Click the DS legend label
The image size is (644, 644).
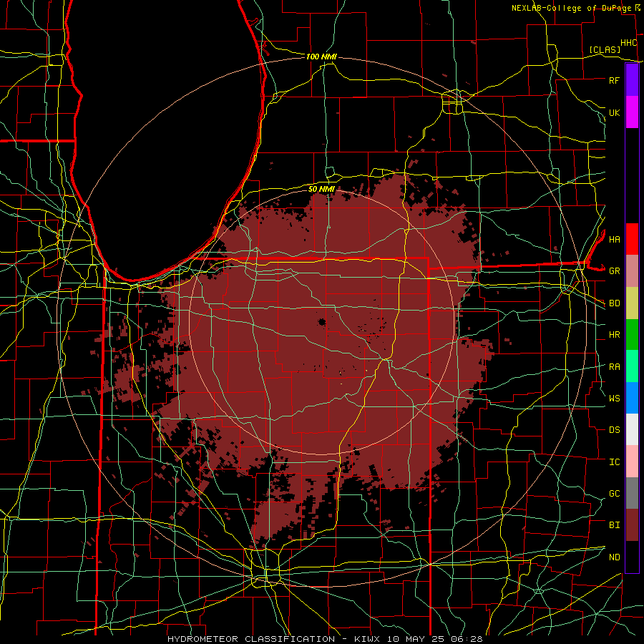pyautogui.click(x=614, y=430)
